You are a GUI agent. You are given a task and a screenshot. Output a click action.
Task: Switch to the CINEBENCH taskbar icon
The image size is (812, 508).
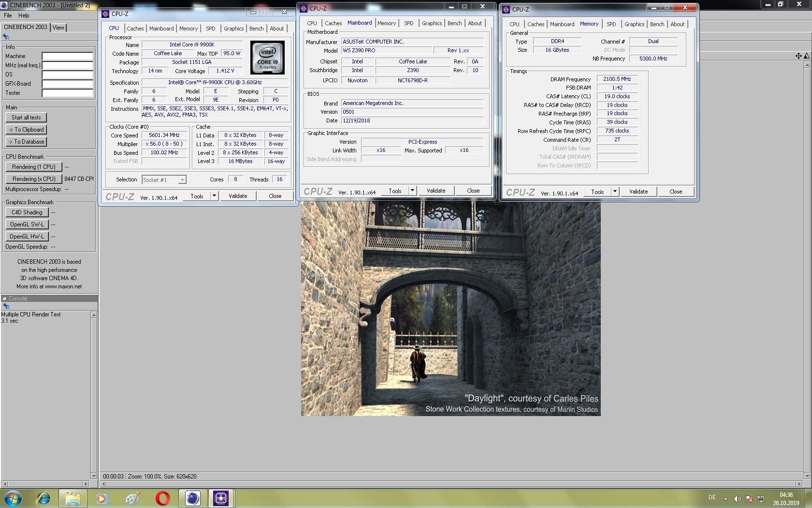tap(192, 498)
